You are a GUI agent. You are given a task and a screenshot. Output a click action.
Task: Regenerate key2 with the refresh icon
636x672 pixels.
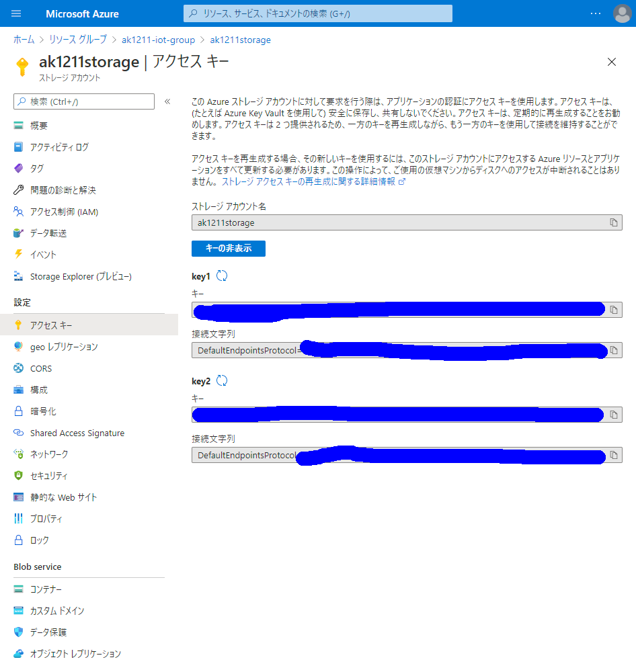(x=222, y=380)
